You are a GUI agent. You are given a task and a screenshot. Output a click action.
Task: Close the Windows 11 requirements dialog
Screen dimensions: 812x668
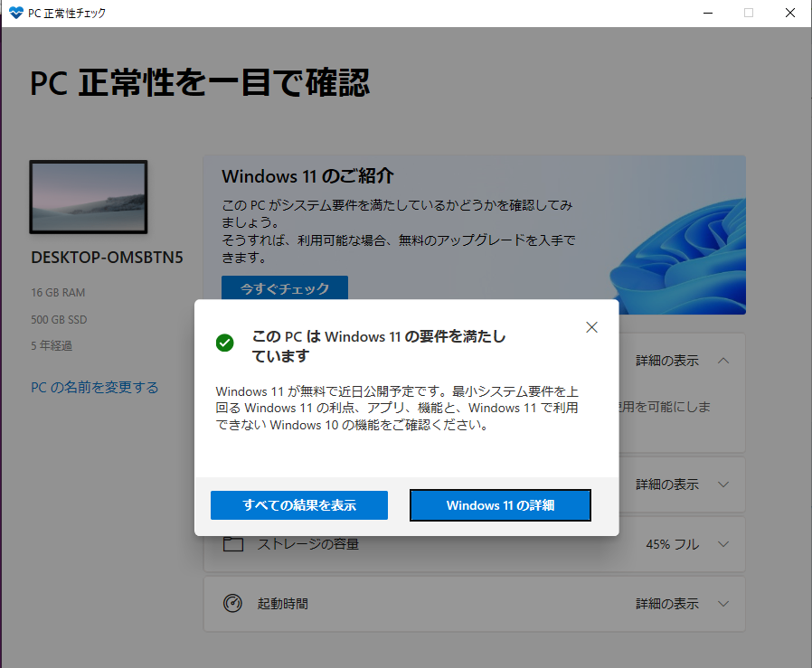pyautogui.click(x=591, y=327)
